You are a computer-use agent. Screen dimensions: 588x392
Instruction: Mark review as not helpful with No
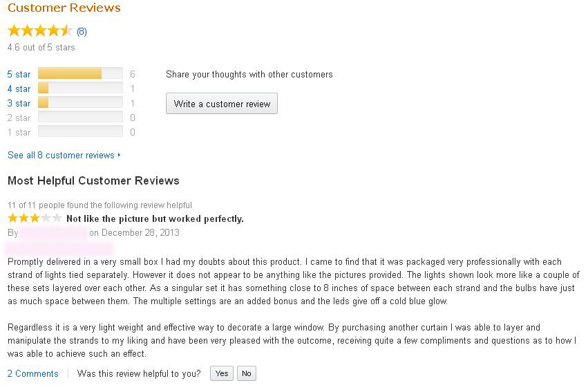pyautogui.click(x=246, y=373)
